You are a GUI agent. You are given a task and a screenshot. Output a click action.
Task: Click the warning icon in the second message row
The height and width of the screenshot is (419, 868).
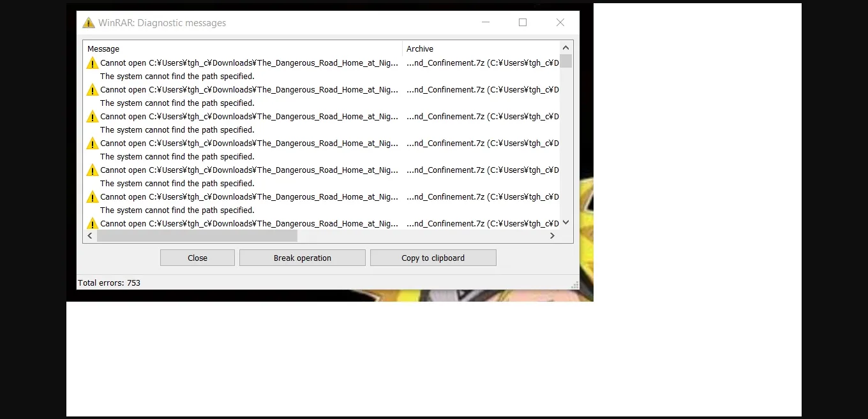pos(93,90)
